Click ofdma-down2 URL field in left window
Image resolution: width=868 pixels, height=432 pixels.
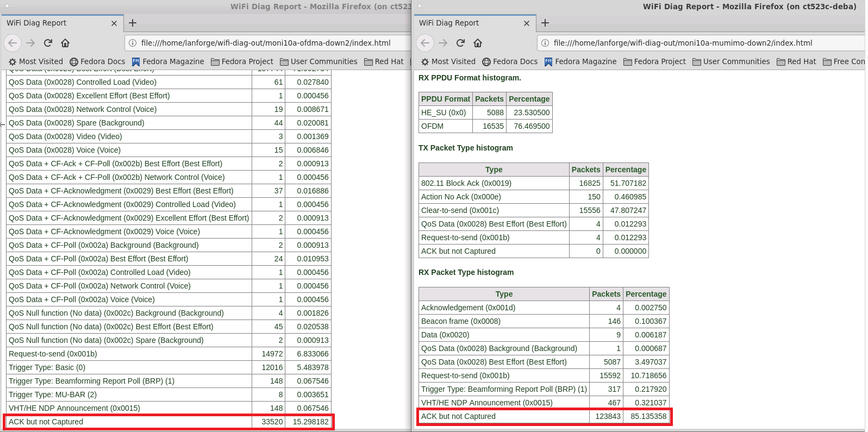point(268,43)
